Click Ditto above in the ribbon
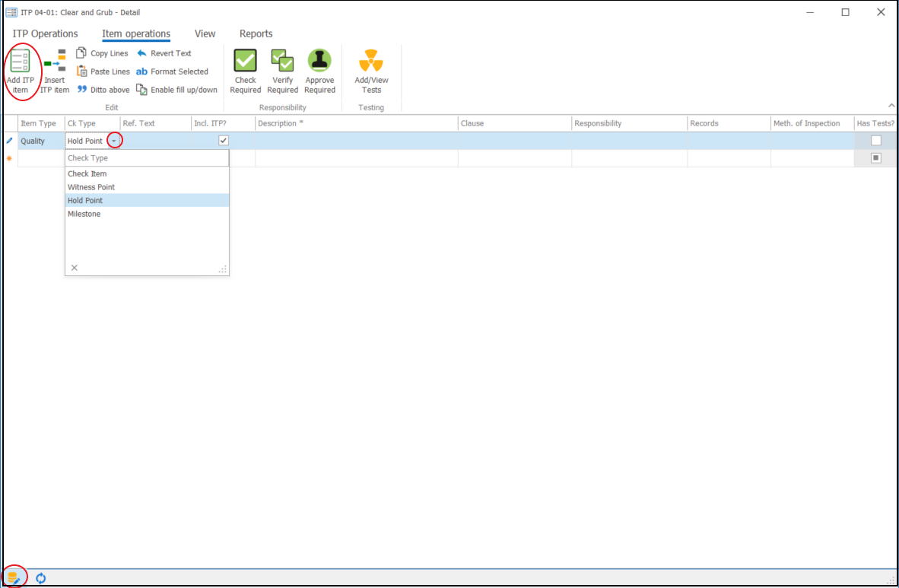This screenshot has width=899, height=588. click(x=103, y=90)
